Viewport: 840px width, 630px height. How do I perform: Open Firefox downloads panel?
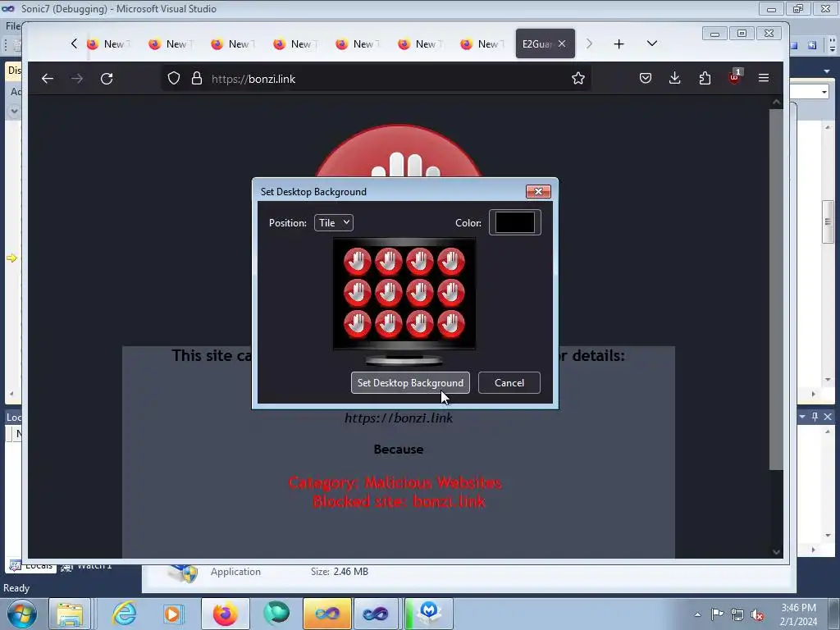(675, 78)
